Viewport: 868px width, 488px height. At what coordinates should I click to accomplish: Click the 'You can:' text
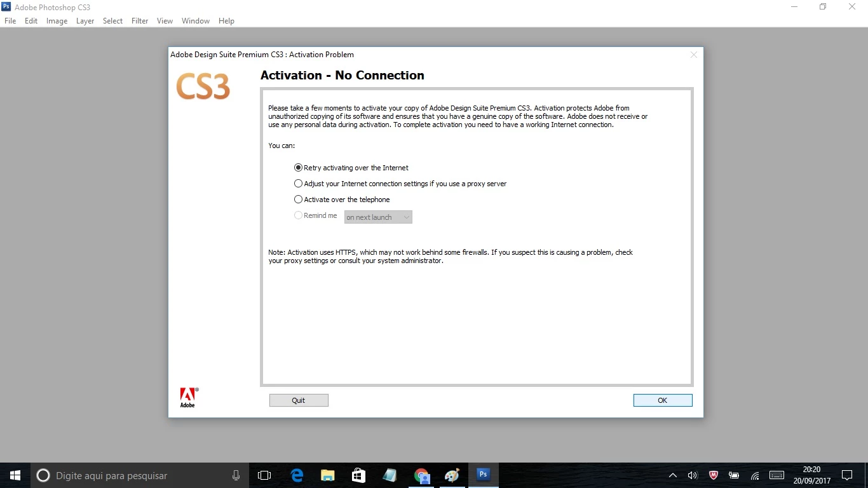click(x=281, y=146)
